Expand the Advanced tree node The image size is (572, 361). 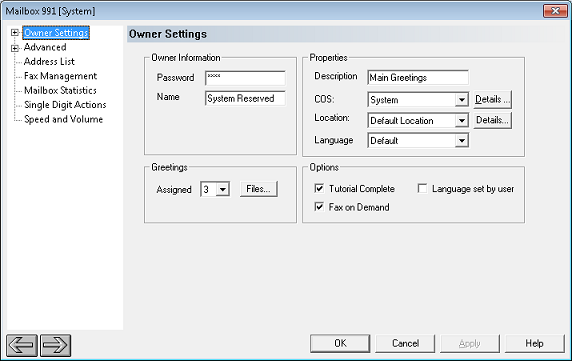pos(15,48)
